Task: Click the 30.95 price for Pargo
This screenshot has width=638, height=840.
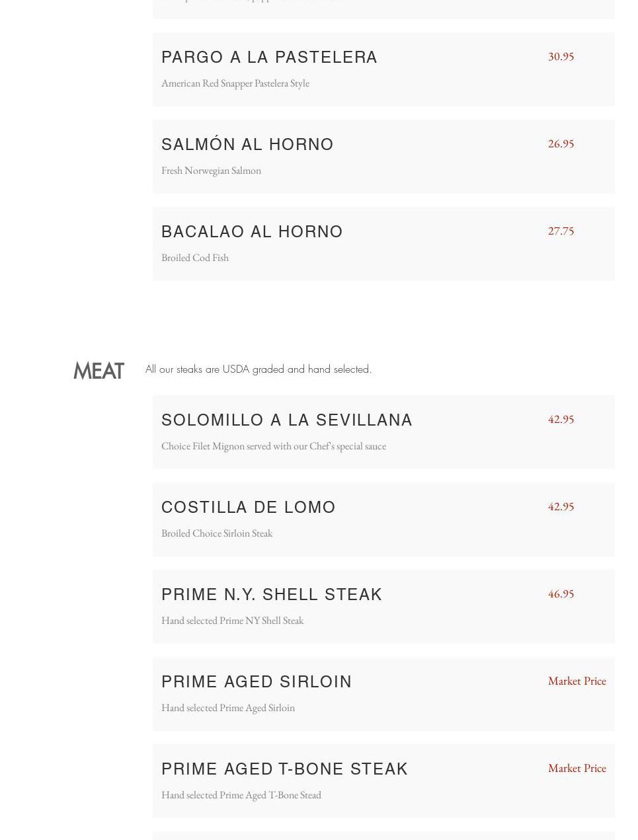Action: (561, 56)
